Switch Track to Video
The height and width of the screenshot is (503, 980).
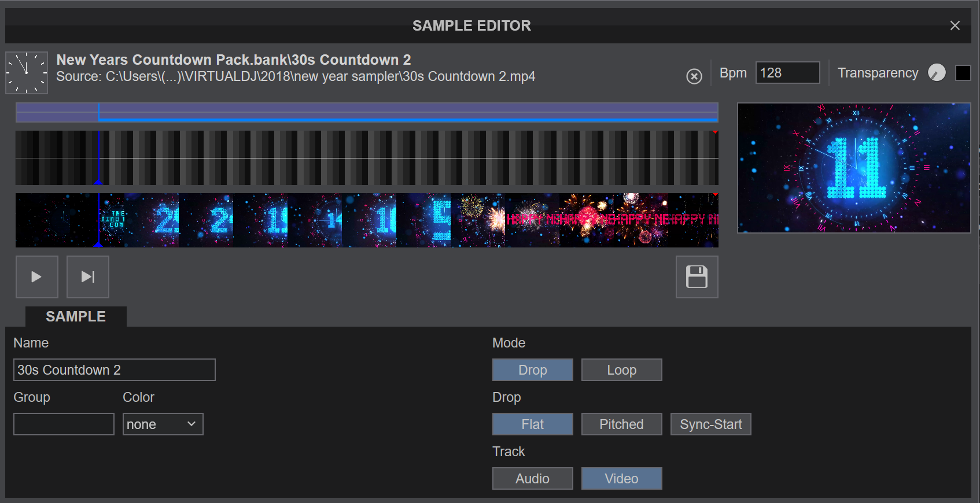click(x=621, y=479)
